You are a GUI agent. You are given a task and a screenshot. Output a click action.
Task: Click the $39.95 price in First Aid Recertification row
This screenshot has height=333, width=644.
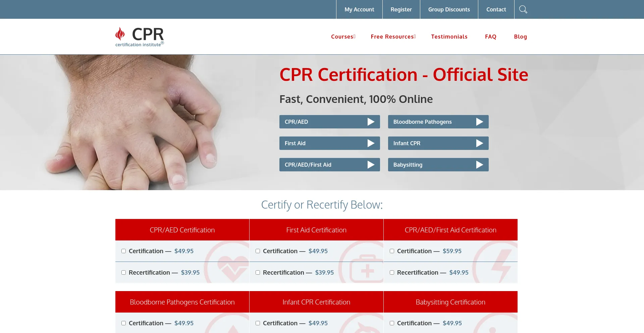coord(324,273)
